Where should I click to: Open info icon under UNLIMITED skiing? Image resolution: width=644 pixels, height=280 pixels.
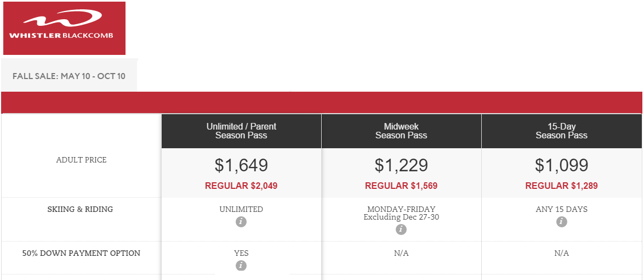pos(241,222)
